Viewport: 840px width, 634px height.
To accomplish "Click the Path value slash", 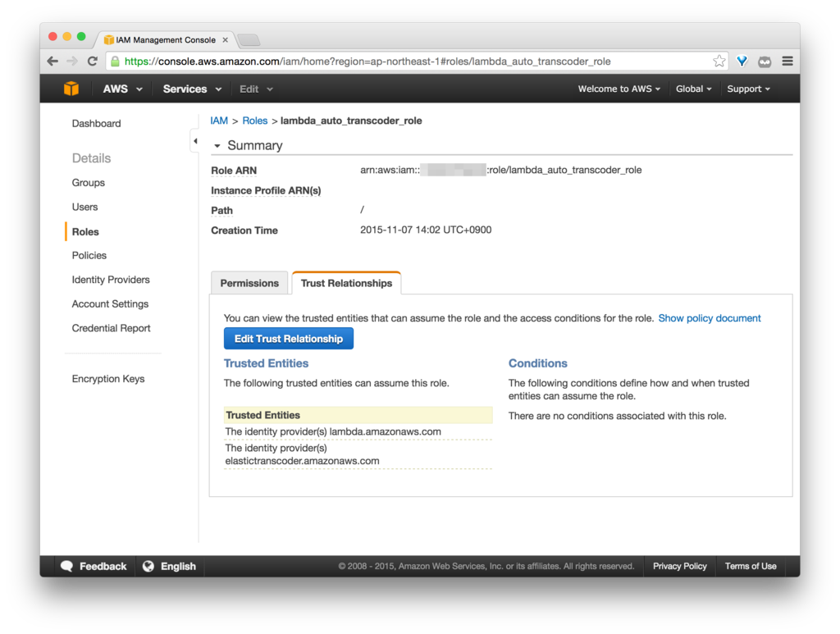I will (x=362, y=209).
